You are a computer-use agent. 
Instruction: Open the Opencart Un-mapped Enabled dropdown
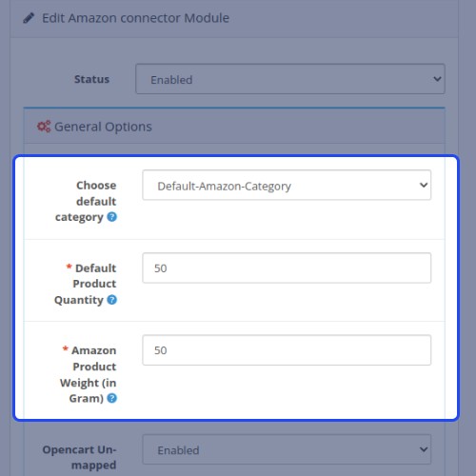point(287,449)
